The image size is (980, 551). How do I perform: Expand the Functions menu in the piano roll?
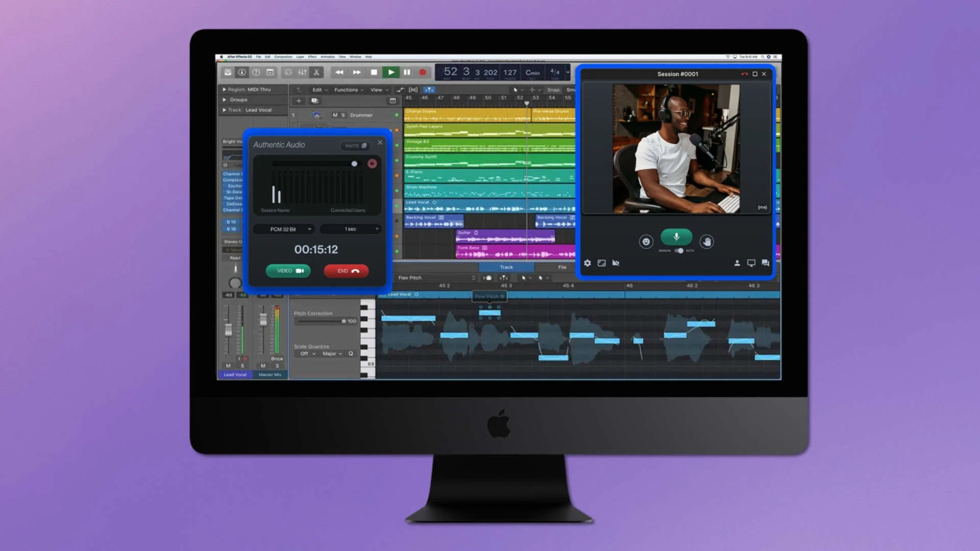pyautogui.click(x=347, y=90)
